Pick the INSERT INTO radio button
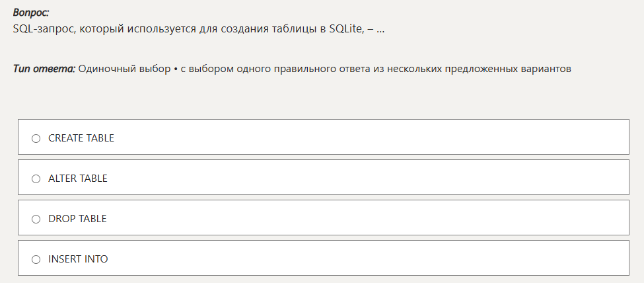Screen dimensions: 644x283 click(x=36, y=260)
